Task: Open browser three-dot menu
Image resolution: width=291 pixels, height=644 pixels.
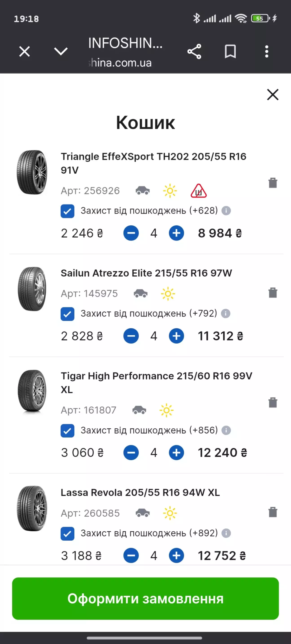Action: pyautogui.click(x=267, y=52)
